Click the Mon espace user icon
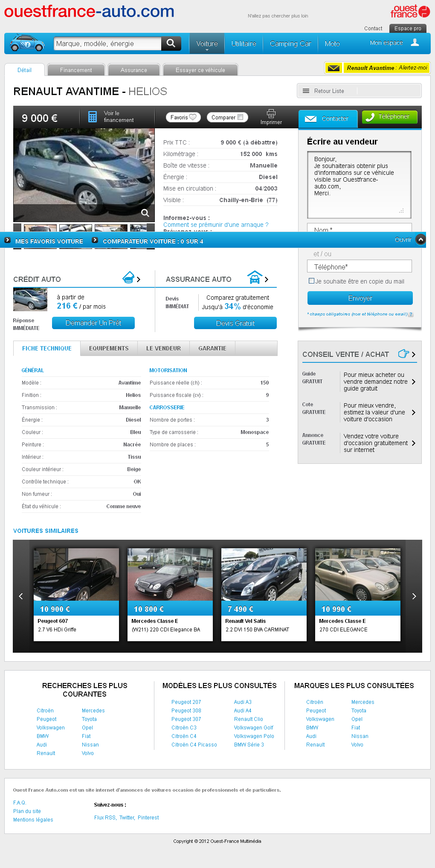 [415, 43]
